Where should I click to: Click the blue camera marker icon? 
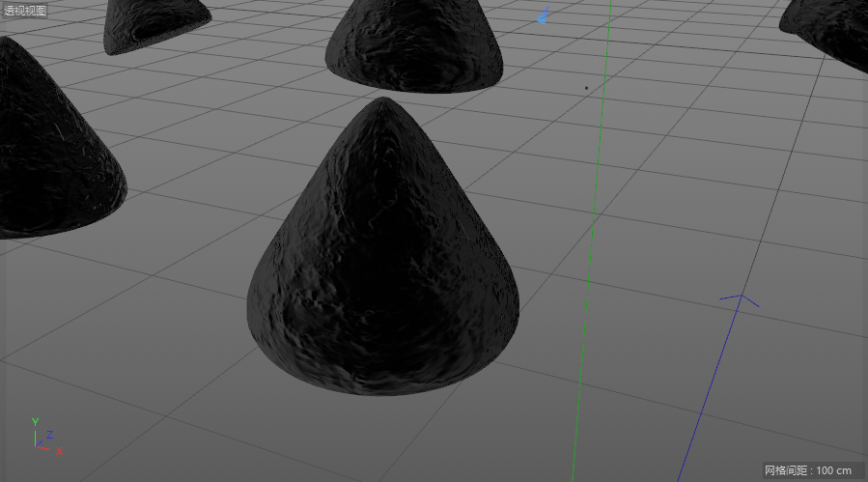(543, 16)
